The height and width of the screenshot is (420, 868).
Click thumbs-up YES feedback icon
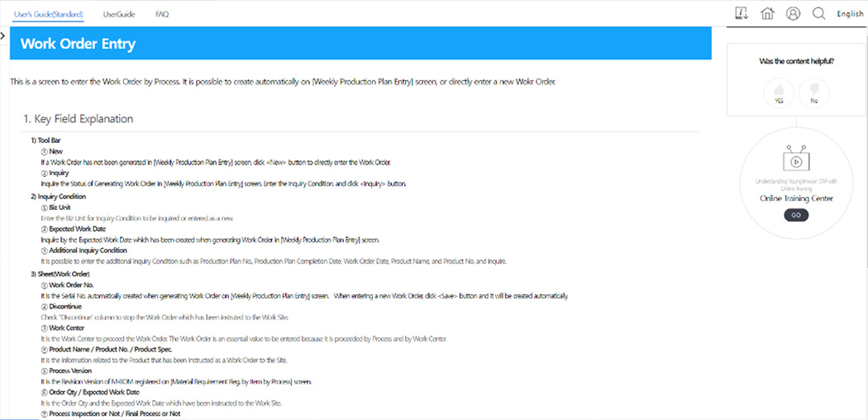click(x=779, y=89)
